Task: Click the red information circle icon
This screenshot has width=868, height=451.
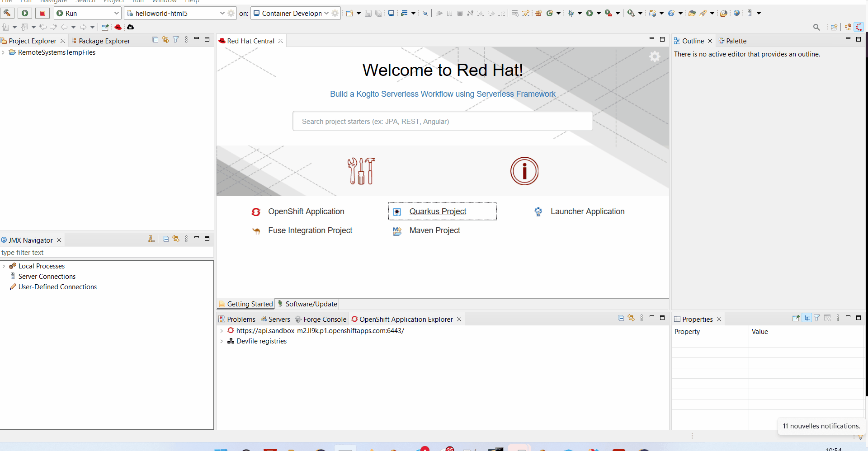Action: coord(524,171)
